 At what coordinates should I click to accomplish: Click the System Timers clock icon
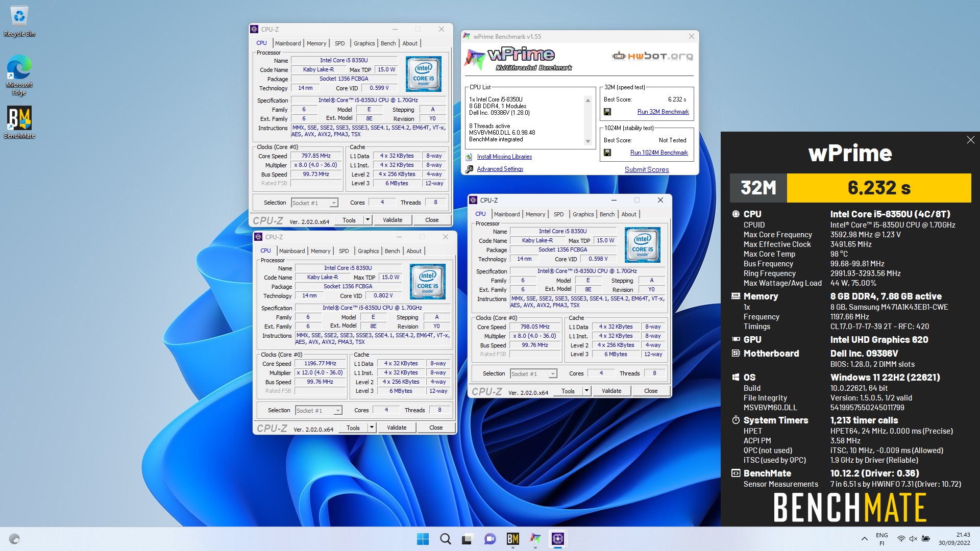(x=736, y=420)
